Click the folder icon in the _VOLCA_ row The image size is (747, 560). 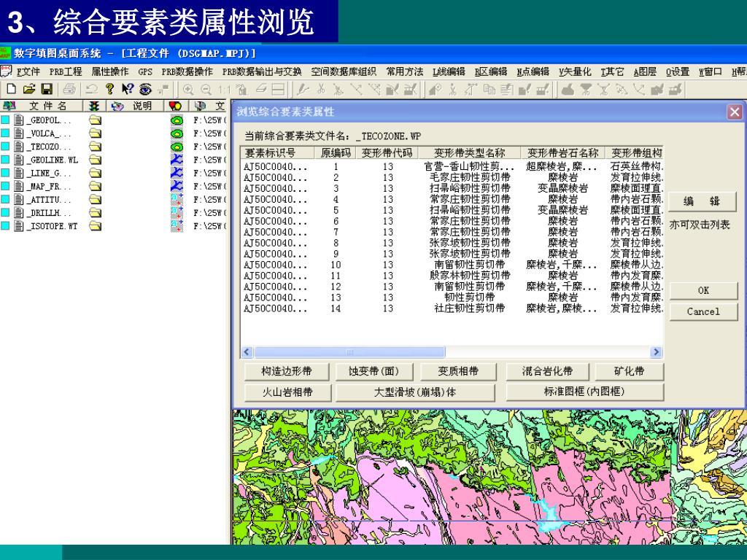(96, 133)
